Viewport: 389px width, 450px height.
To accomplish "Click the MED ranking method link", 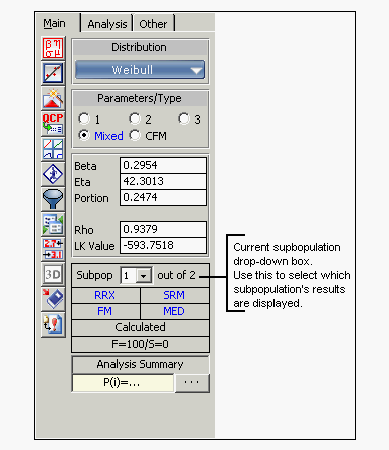I will pos(174,311).
